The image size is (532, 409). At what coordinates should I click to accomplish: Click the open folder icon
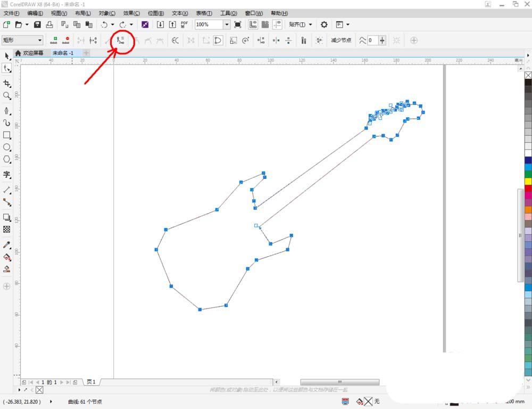pyautogui.click(x=19, y=24)
